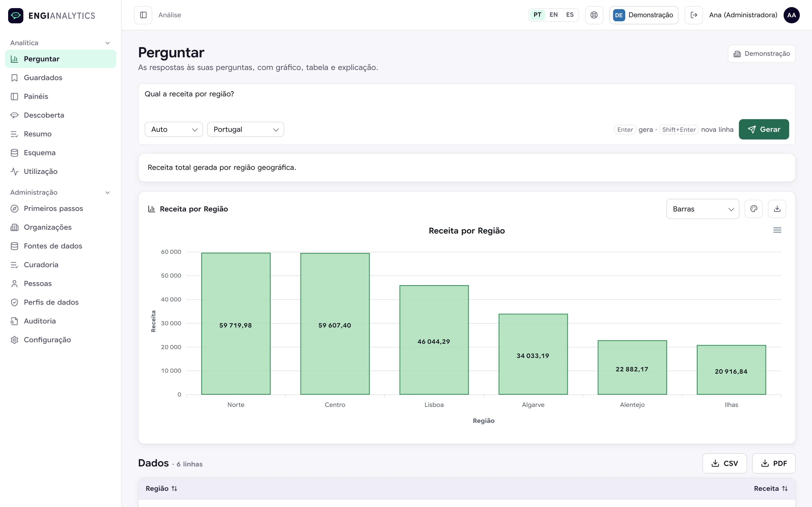This screenshot has height=507, width=812.
Task: Switch language to EN
Action: (x=554, y=15)
